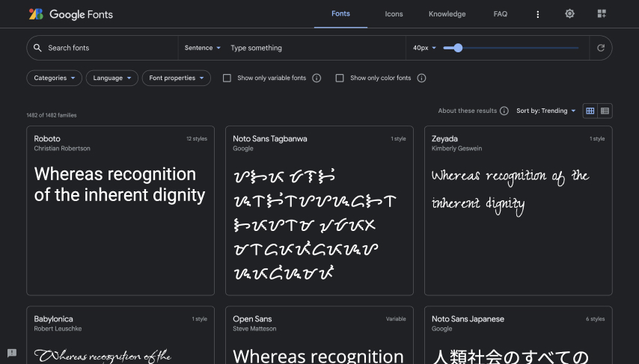Click designer name Robert Leuschke

pos(58,329)
